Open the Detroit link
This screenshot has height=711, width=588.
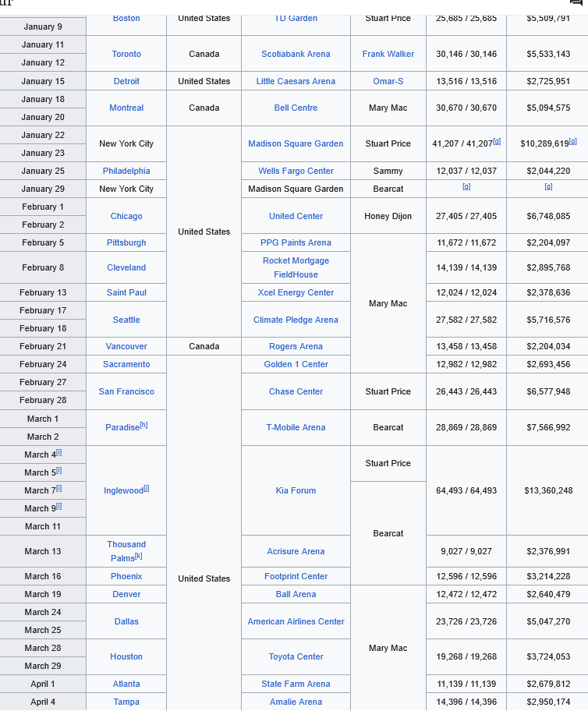(126, 81)
